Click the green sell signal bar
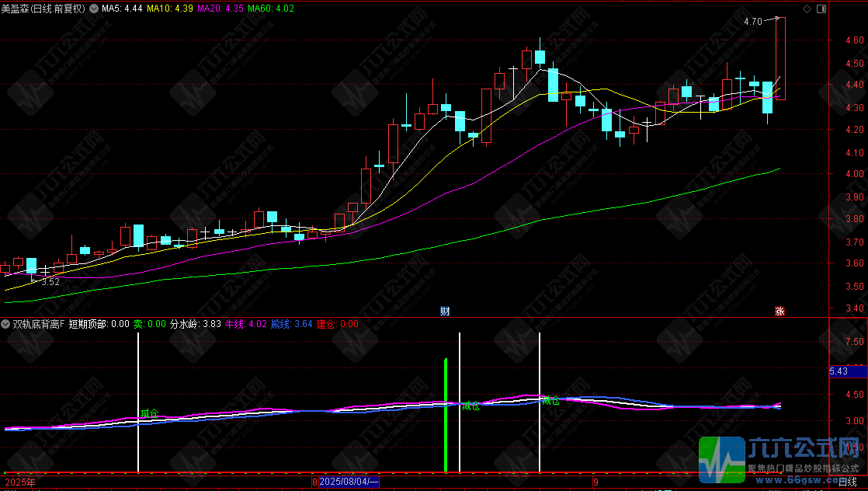Viewport: 868px width, 491px height. tap(446, 415)
